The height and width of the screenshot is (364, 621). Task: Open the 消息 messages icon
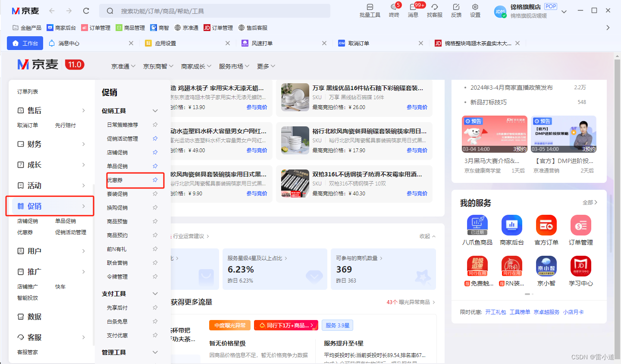click(413, 10)
